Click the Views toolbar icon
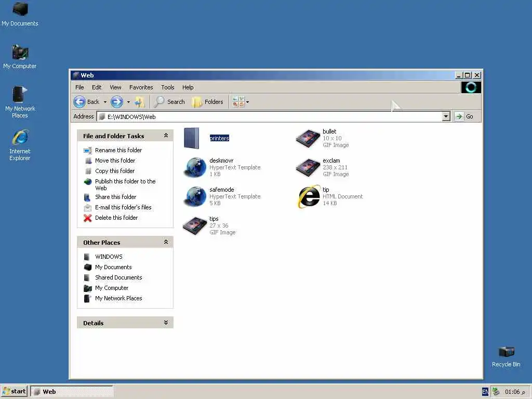Image resolution: width=532 pixels, height=399 pixels. (238, 102)
